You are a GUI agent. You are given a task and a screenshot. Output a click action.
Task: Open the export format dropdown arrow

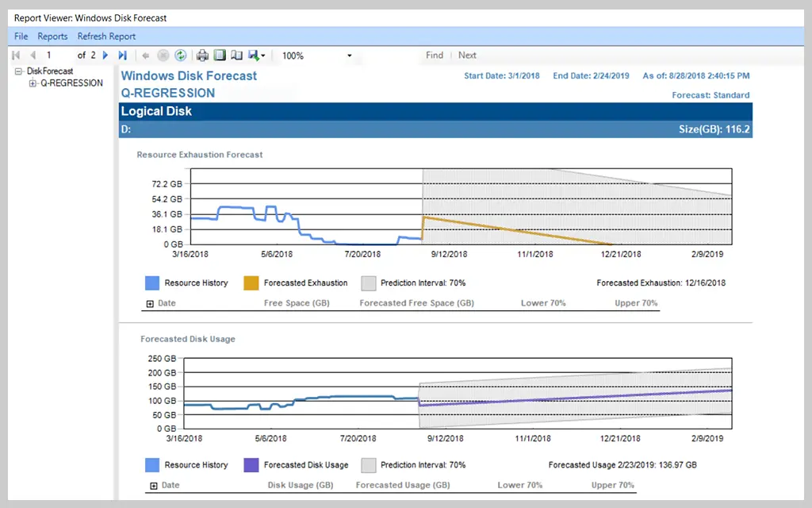(x=262, y=56)
